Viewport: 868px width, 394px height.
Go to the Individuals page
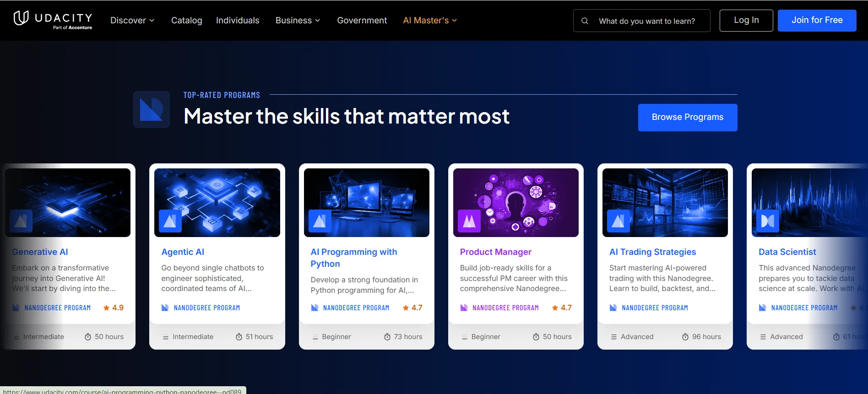[238, 20]
